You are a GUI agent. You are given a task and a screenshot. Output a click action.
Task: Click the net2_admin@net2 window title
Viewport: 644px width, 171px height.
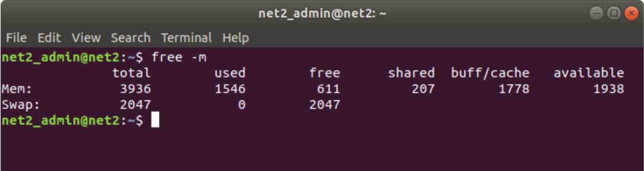click(x=322, y=14)
